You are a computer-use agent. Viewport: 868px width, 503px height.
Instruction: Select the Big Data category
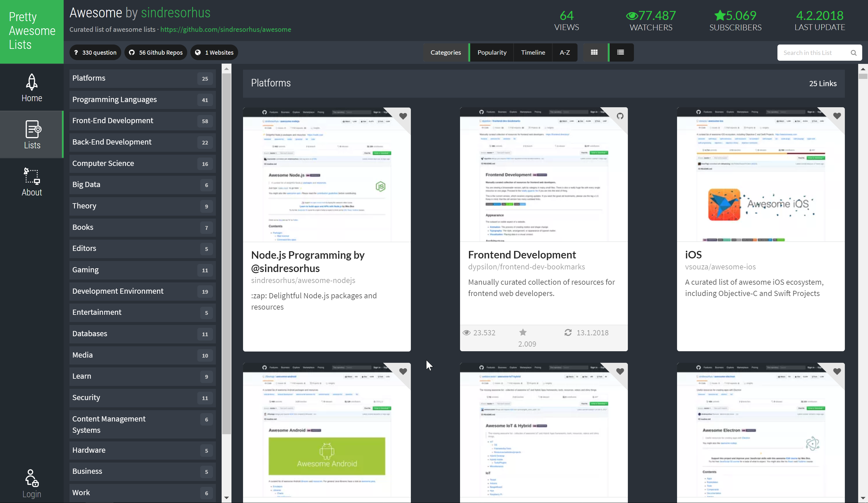click(x=142, y=185)
